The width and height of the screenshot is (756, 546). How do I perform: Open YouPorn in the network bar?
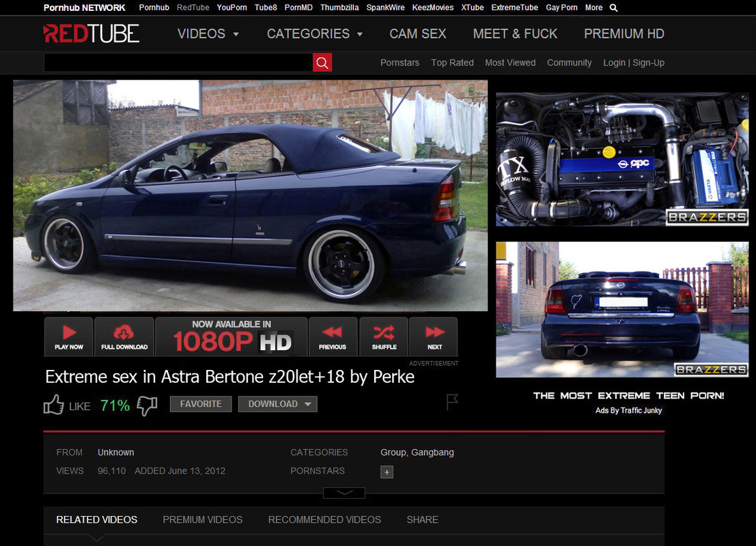[232, 8]
